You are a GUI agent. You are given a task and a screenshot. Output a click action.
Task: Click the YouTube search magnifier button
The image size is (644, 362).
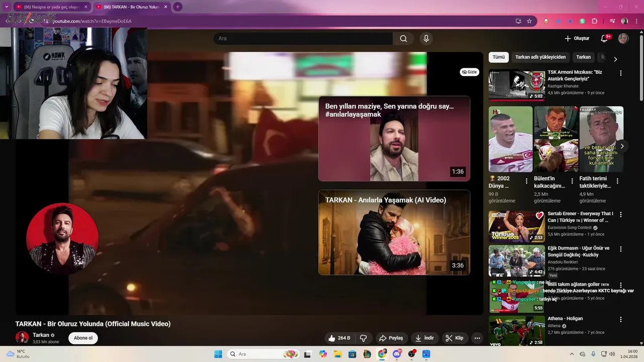(404, 39)
